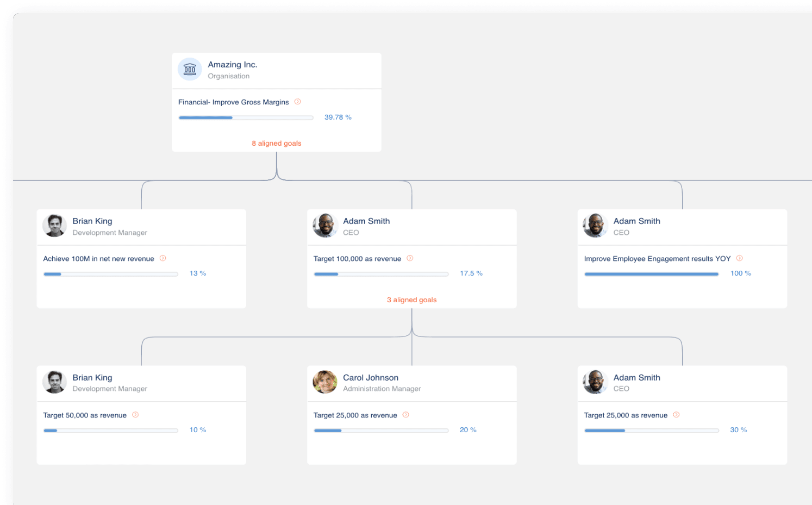Open info icon beside Carol Johnson's Target 25,000 goal
The image size is (812, 505).
pos(405,415)
